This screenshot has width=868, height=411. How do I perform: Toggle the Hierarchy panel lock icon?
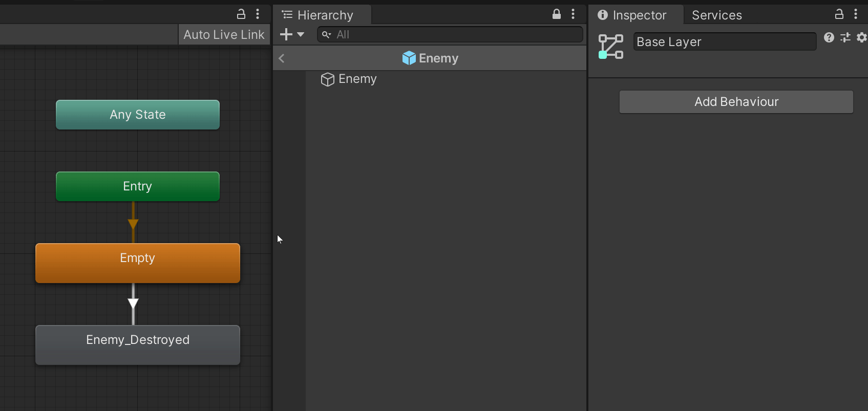[x=557, y=14]
